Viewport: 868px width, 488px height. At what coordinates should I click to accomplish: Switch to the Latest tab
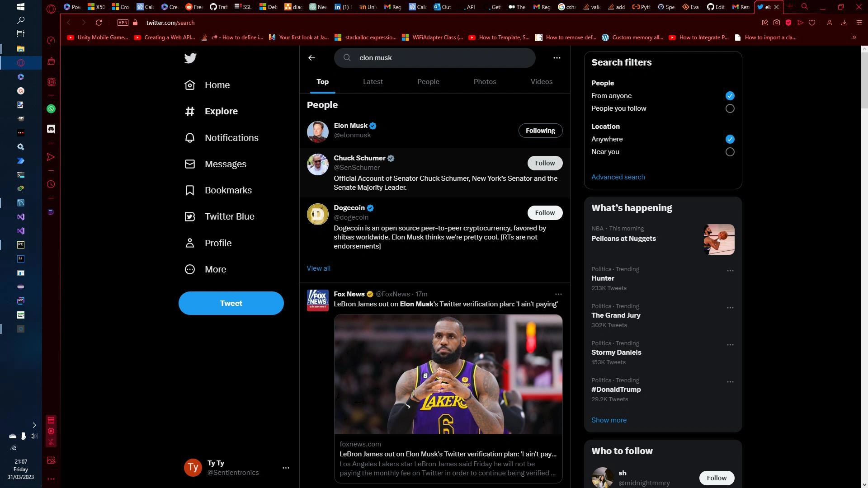(373, 82)
